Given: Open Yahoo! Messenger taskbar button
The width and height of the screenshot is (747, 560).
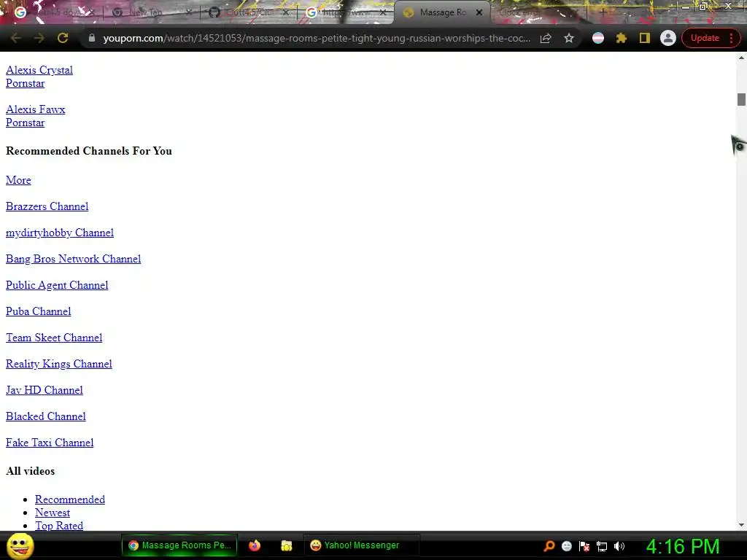Looking at the screenshot, I should [361, 545].
